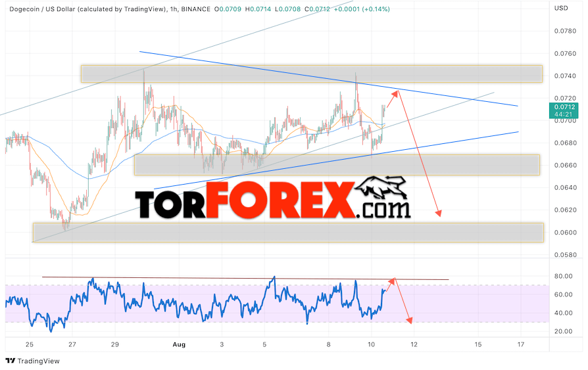Click the 12 date label on time axis
588x370 pixels.
coord(414,344)
